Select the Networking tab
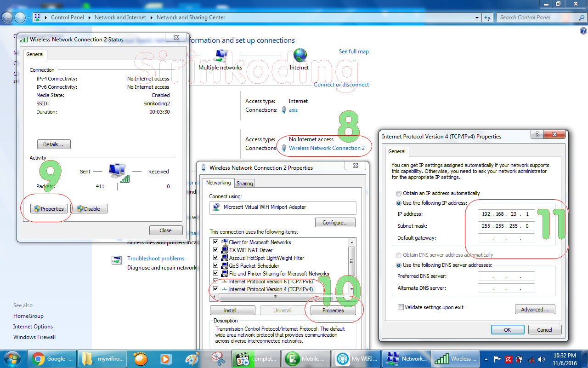This screenshot has height=368, width=588. [x=218, y=183]
